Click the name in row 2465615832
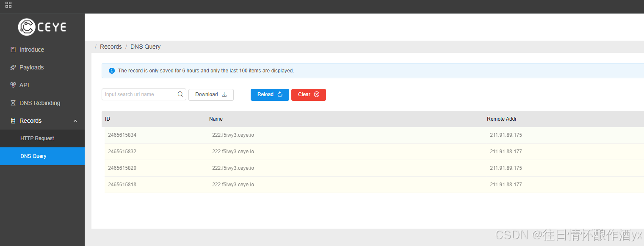The height and width of the screenshot is (246, 644). [x=233, y=152]
